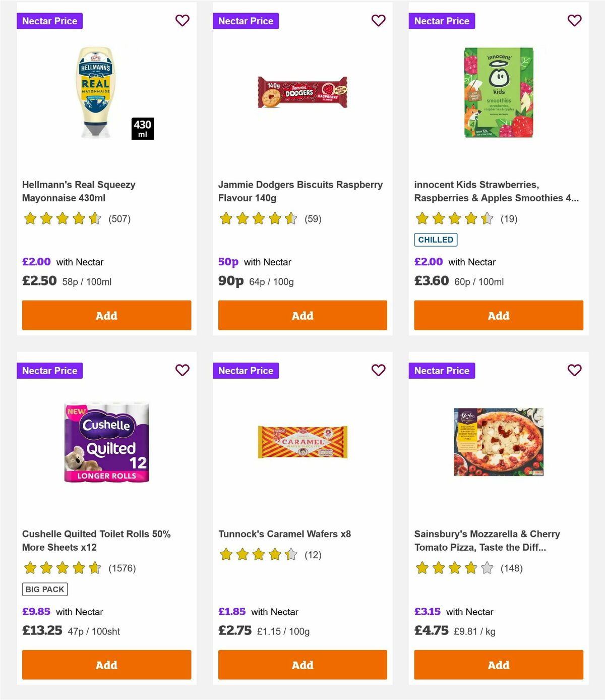Favourite Jammie Dodgers Raspberry biscuits

click(x=379, y=21)
